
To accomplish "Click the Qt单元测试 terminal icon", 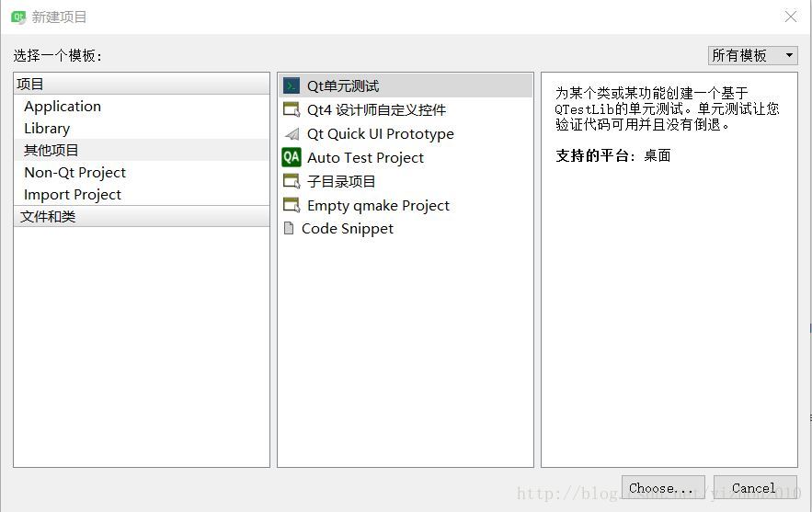I will click(x=292, y=85).
